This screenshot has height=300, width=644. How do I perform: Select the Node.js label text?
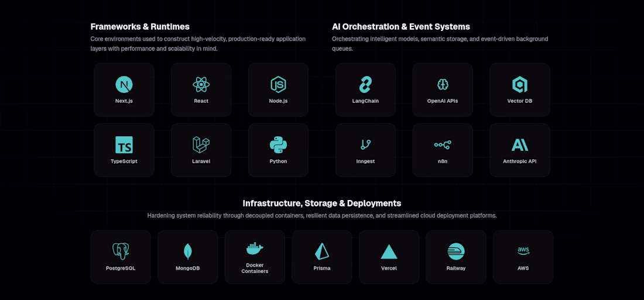(279, 101)
